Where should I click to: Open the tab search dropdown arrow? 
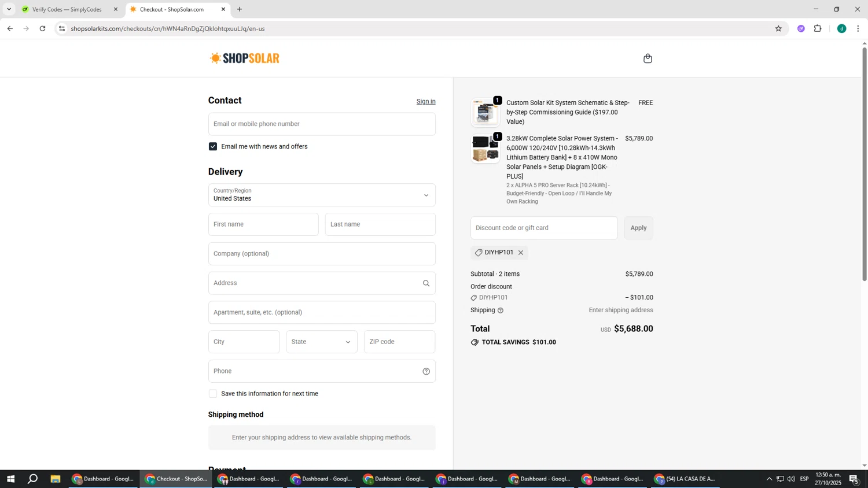click(9, 9)
